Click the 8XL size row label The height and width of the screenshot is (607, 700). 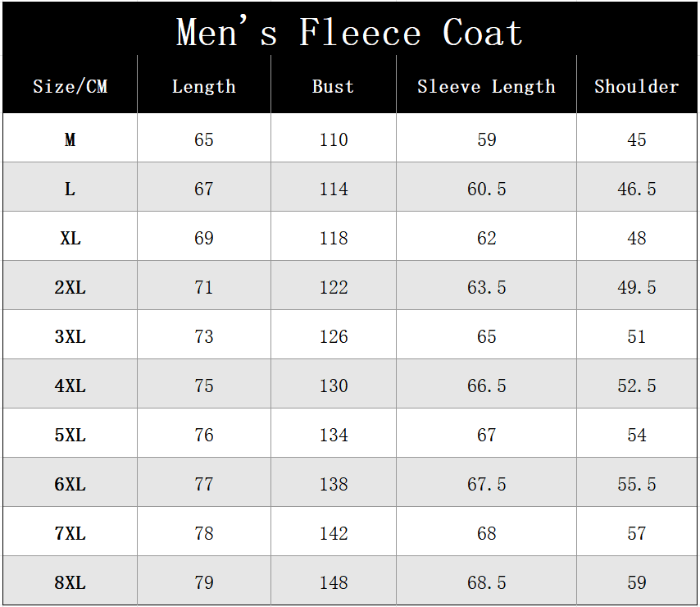tap(70, 583)
